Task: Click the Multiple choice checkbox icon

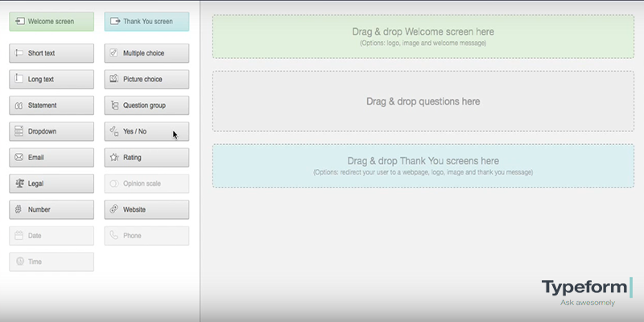Action: click(114, 53)
